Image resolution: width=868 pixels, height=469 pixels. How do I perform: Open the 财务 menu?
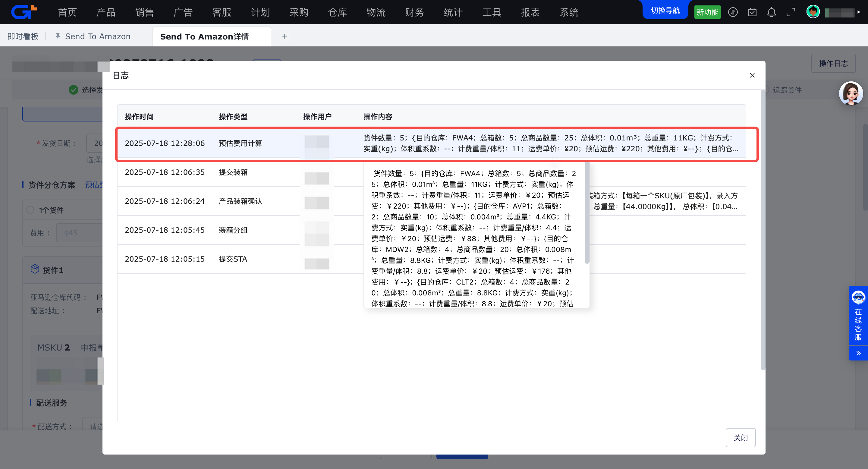[x=414, y=12]
